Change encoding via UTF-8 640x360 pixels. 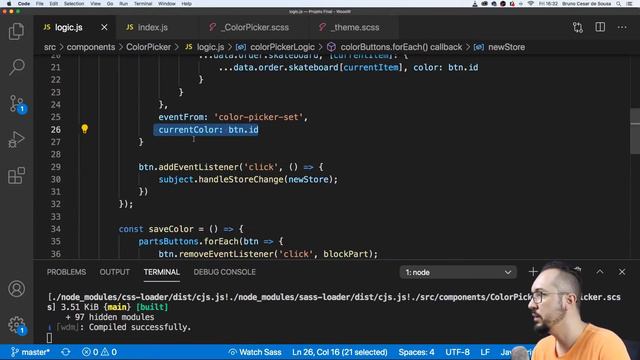tap(457, 352)
